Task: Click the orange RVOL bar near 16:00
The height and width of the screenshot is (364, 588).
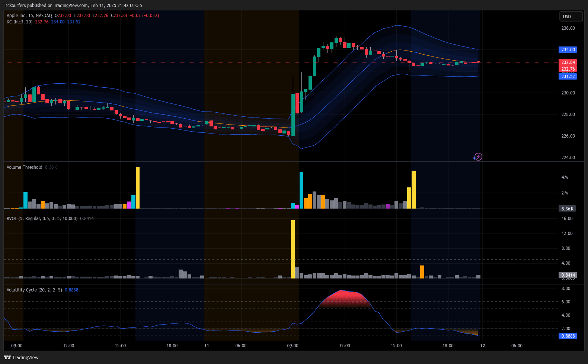Action: [422, 272]
